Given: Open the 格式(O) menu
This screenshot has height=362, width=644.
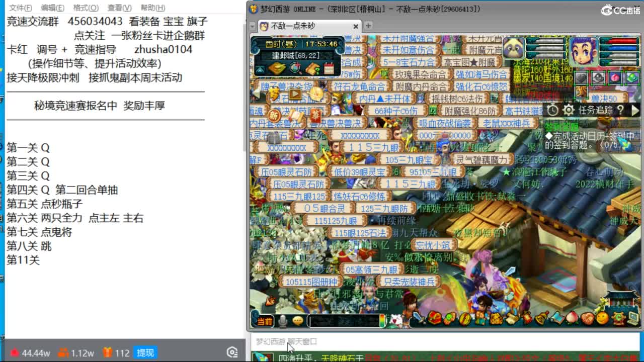Looking at the screenshot, I should 86,8.
